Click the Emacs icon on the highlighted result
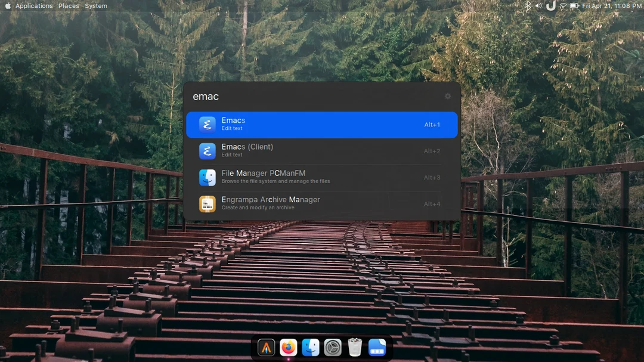This screenshot has height=362, width=644. tap(207, 125)
